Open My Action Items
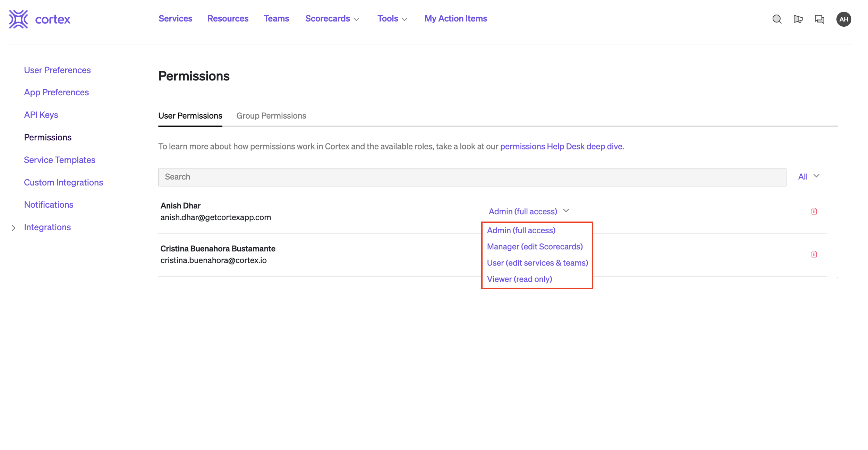The width and height of the screenshot is (868, 450). point(456,19)
